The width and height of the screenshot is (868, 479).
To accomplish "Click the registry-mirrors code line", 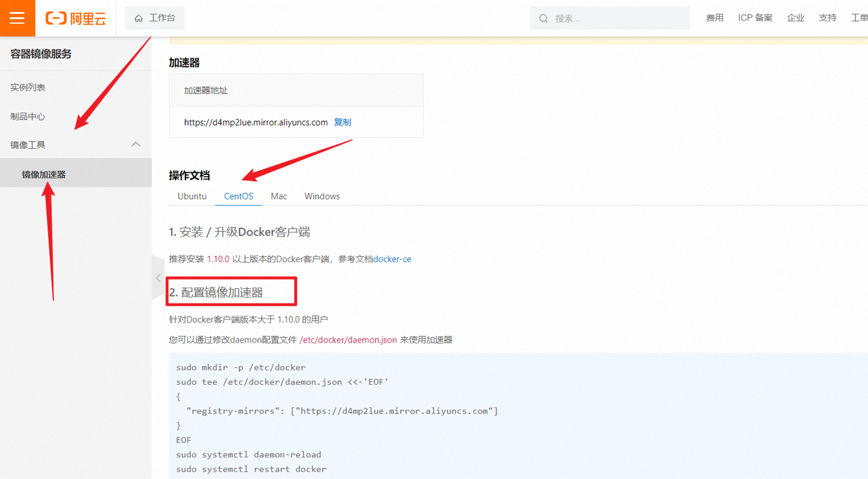I will (x=342, y=411).
